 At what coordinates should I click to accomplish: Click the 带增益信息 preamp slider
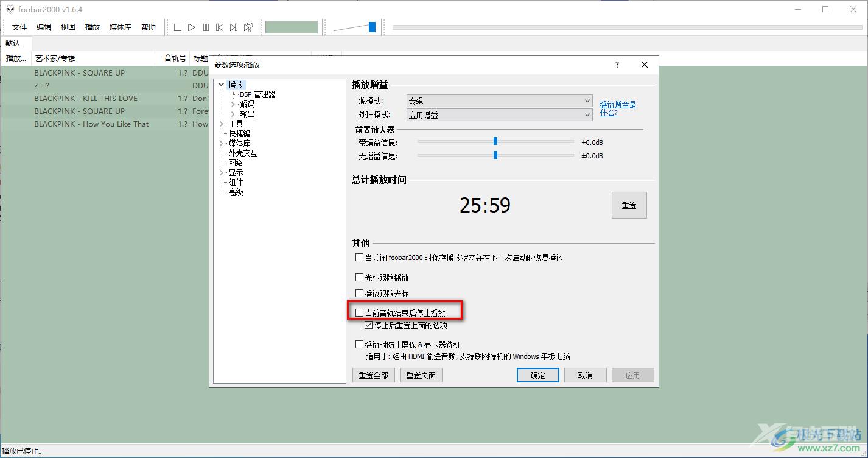pos(495,142)
